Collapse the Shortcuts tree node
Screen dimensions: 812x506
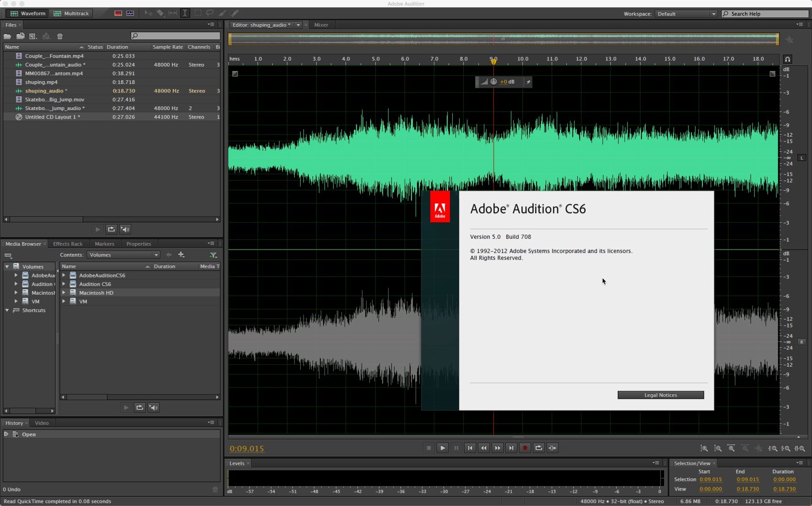click(7, 310)
